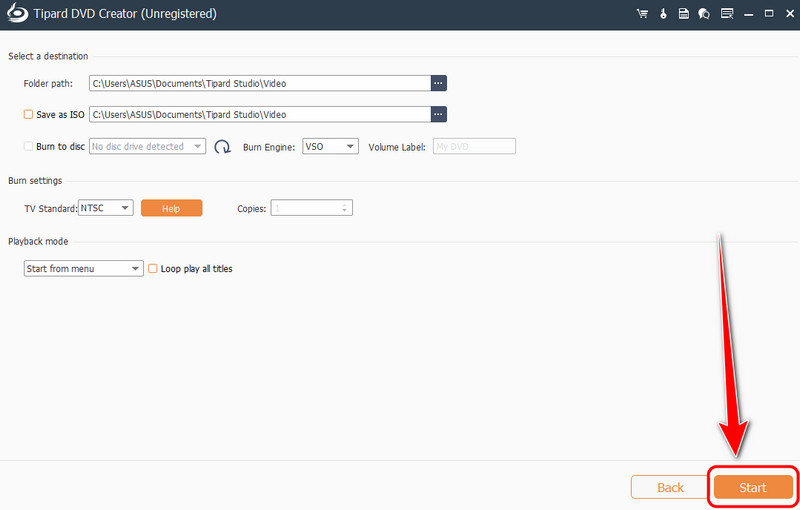The height and width of the screenshot is (510, 800).
Task: Browse for Save as ISO location
Action: click(439, 114)
